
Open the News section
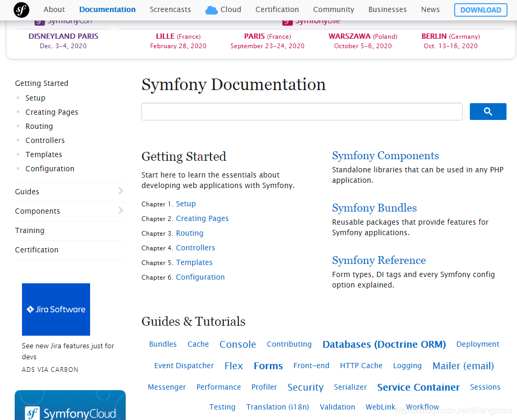coord(430,9)
